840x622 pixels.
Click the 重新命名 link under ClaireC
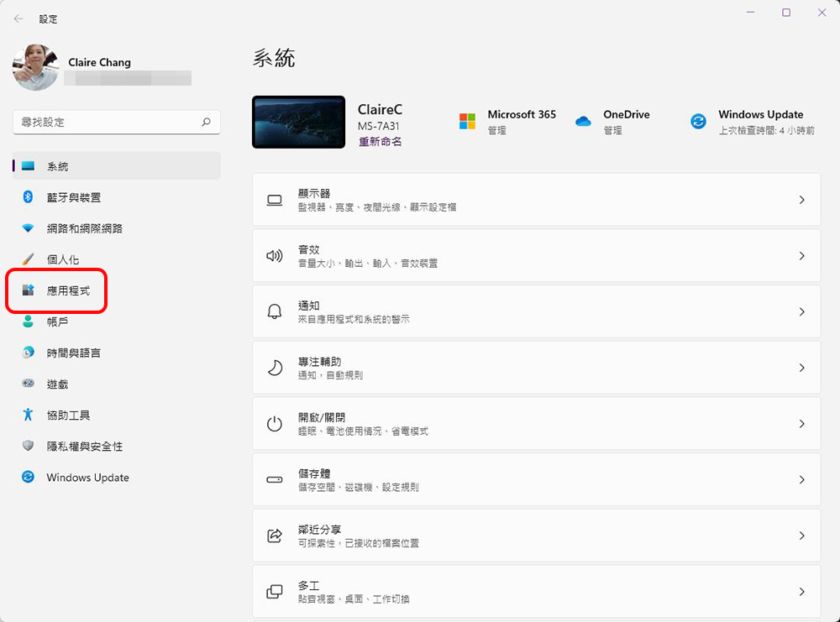[x=380, y=141]
